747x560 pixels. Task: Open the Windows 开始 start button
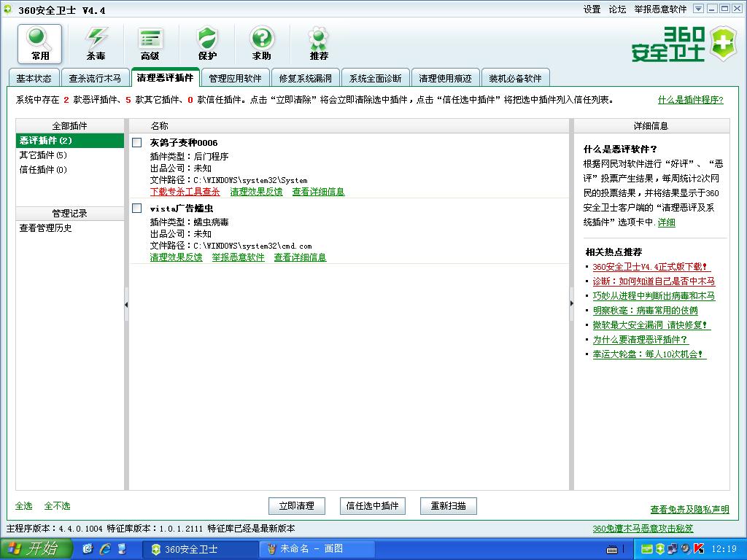click(36, 549)
